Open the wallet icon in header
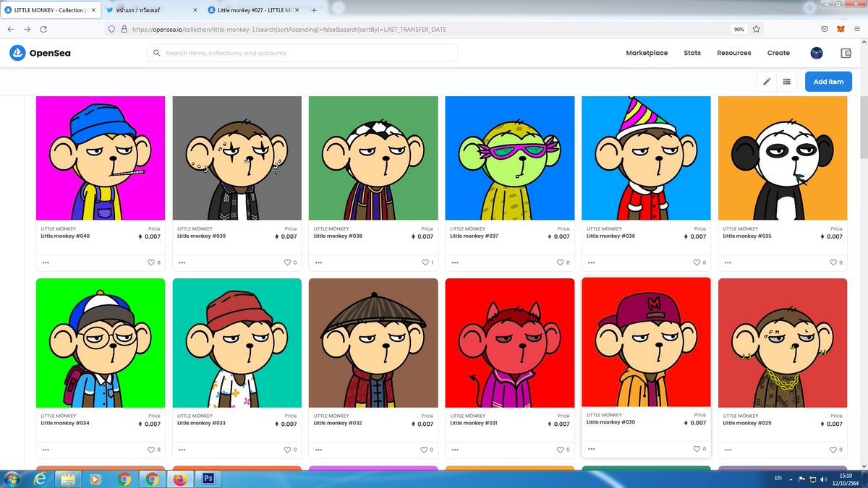The height and width of the screenshot is (488, 868). (846, 53)
